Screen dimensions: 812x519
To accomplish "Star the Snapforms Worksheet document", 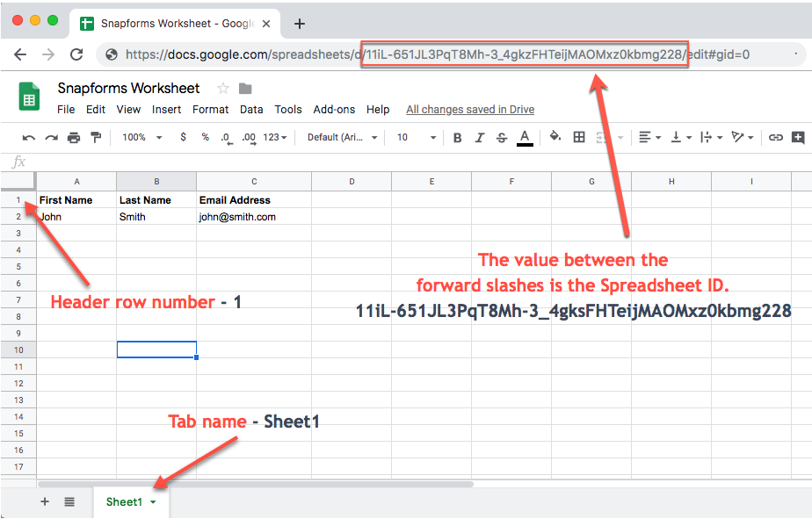I will tap(223, 89).
